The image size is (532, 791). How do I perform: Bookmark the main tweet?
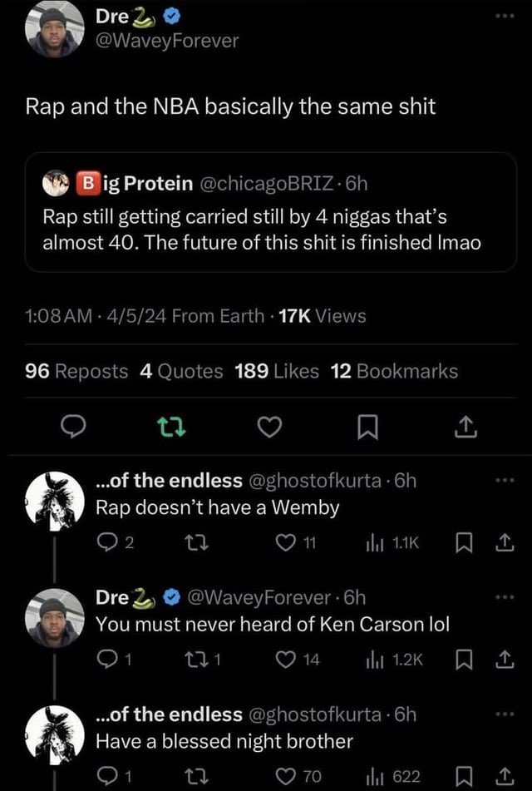(367, 428)
